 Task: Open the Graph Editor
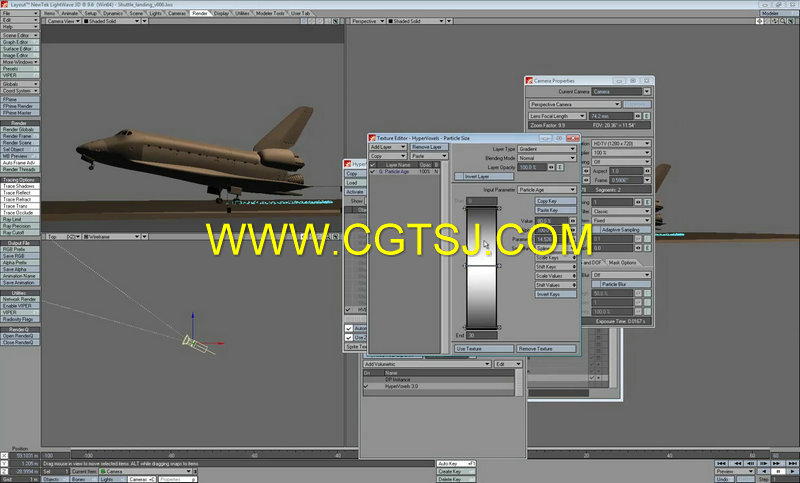pyautogui.click(x=20, y=42)
